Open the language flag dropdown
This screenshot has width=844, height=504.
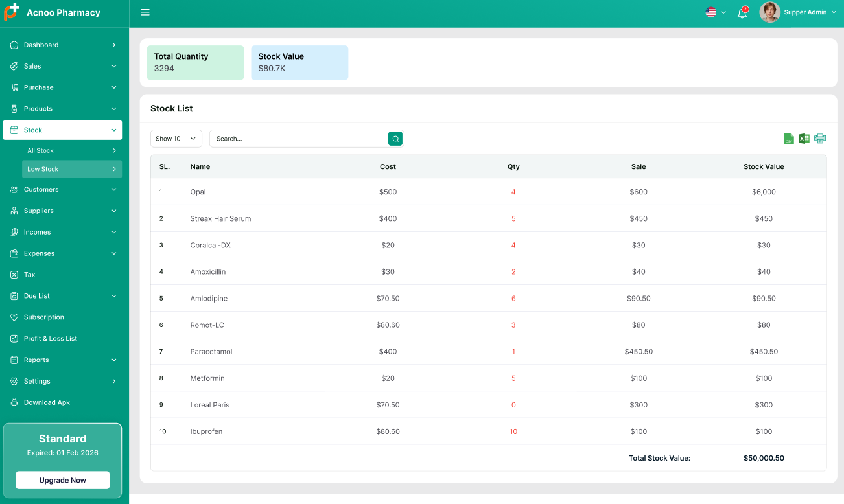(x=715, y=12)
